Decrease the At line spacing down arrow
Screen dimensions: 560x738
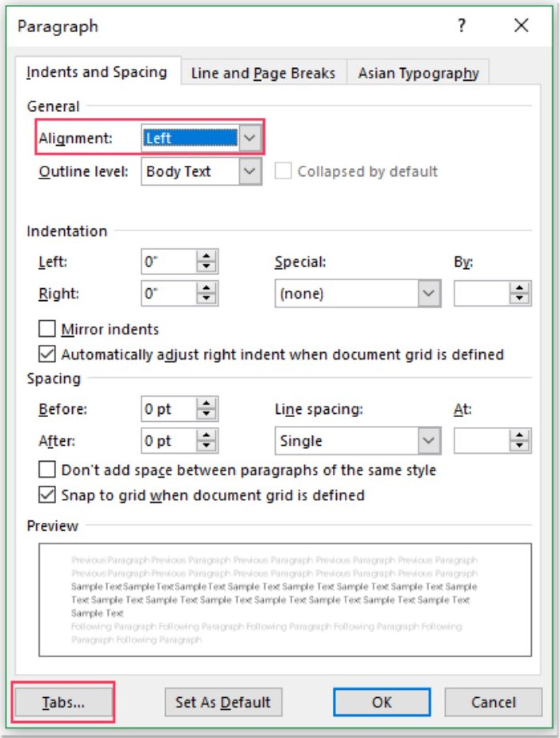519,446
